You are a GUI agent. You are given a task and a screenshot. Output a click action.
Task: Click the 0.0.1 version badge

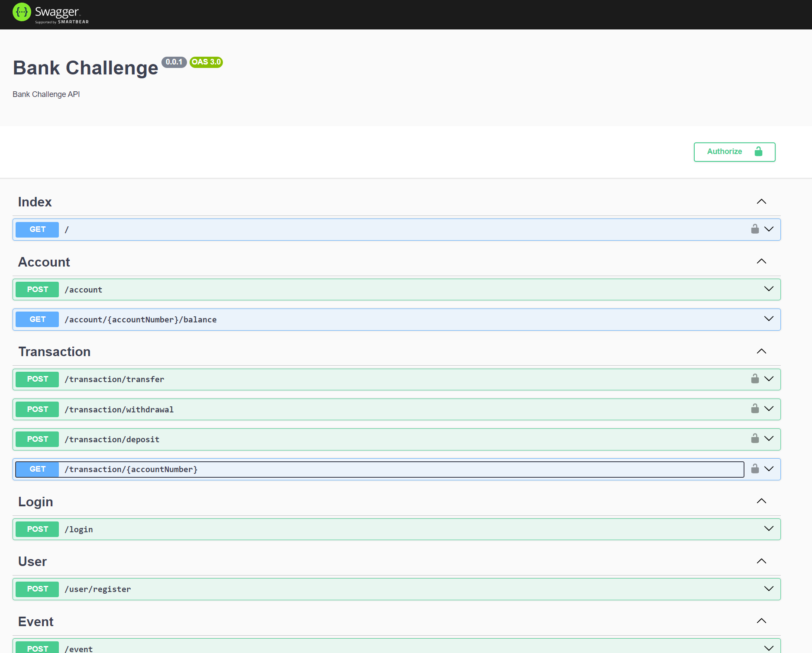click(x=174, y=62)
